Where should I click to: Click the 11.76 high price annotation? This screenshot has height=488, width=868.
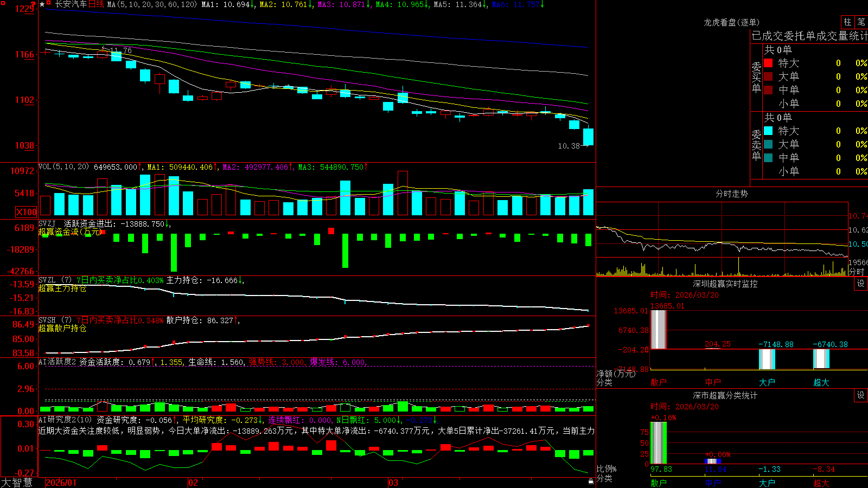coord(120,50)
